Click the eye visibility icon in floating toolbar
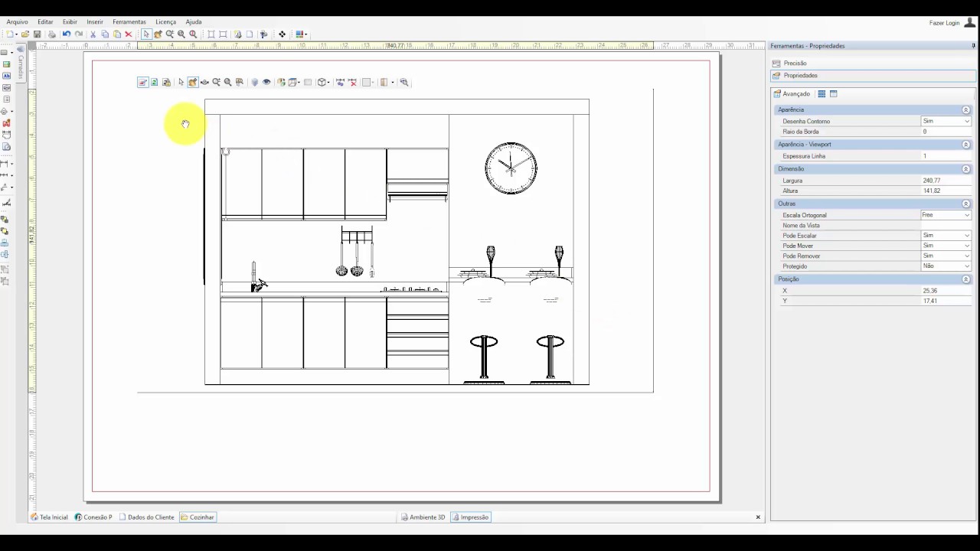Screen dimensions: 980x551 click(x=266, y=83)
